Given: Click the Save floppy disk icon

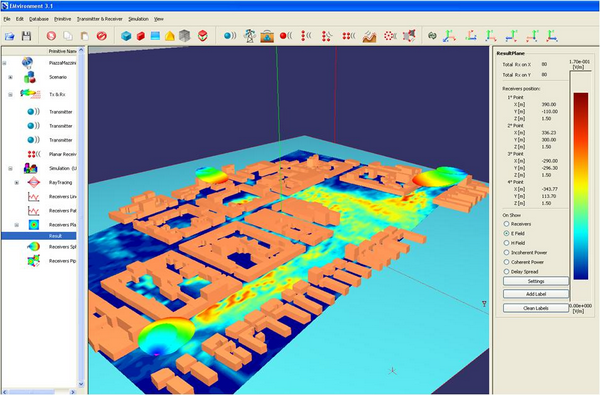Looking at the screenshot, I should 26,36.
